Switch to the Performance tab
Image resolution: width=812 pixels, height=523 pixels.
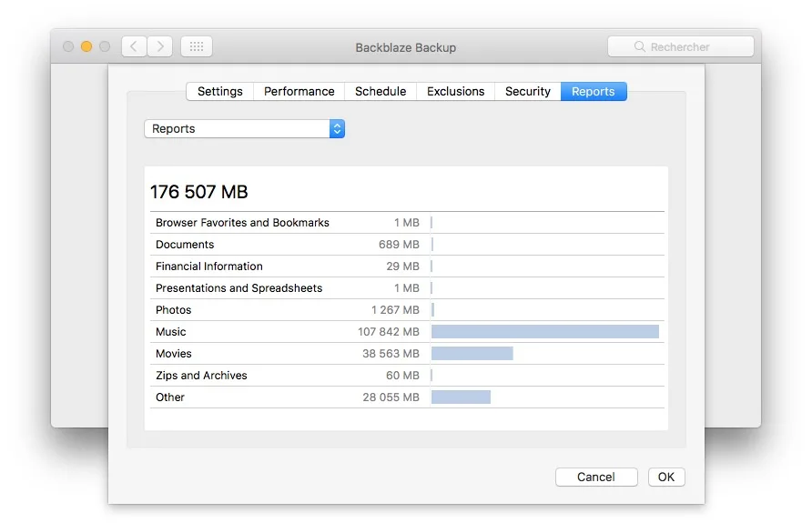click(299, 92)
